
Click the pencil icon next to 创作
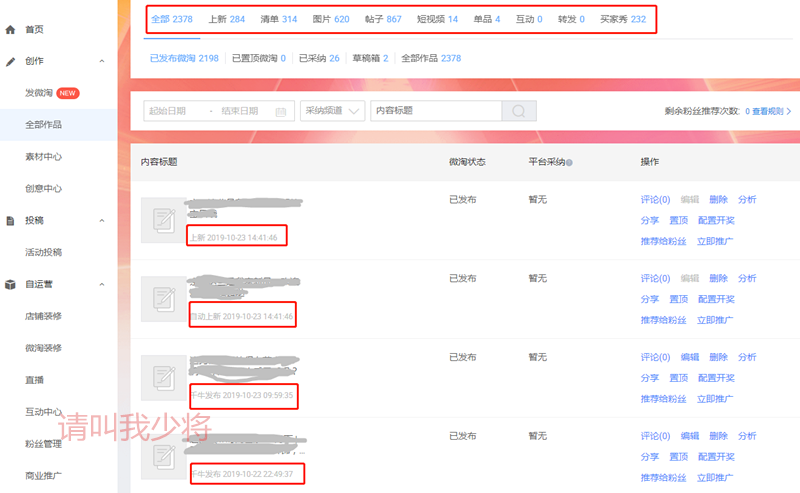point(11,61)
